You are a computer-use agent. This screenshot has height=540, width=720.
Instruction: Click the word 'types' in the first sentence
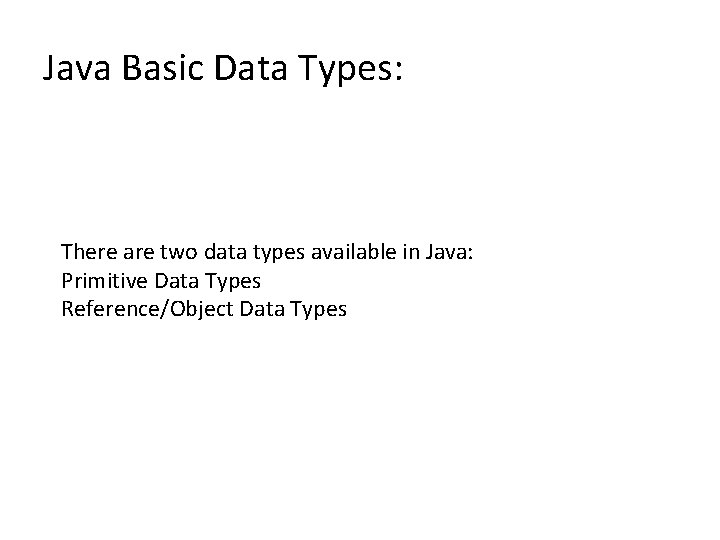pyautogui.click(x=279, y=253)
